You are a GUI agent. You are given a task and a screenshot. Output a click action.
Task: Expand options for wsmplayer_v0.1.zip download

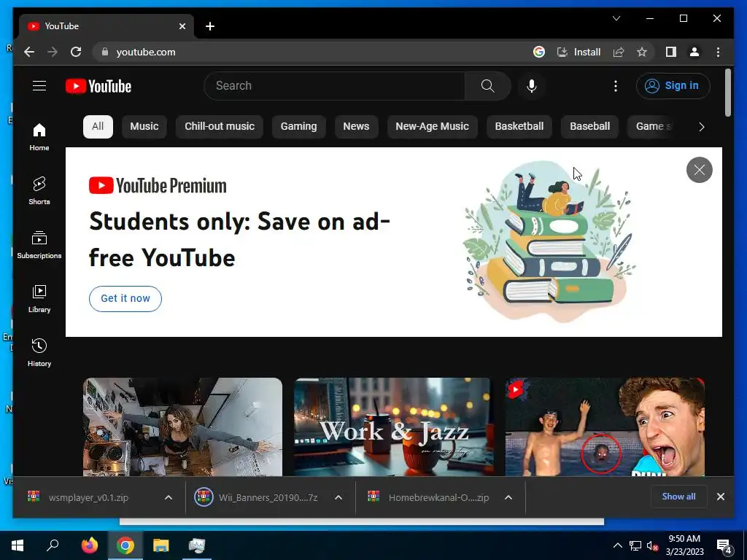tap(169, 497)
